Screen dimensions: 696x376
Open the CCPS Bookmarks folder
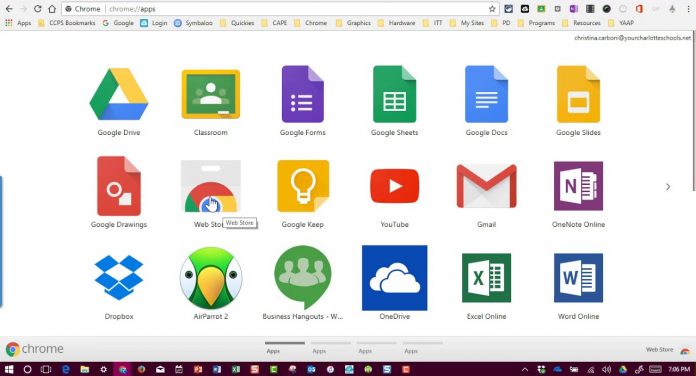(x=67, y=23)
